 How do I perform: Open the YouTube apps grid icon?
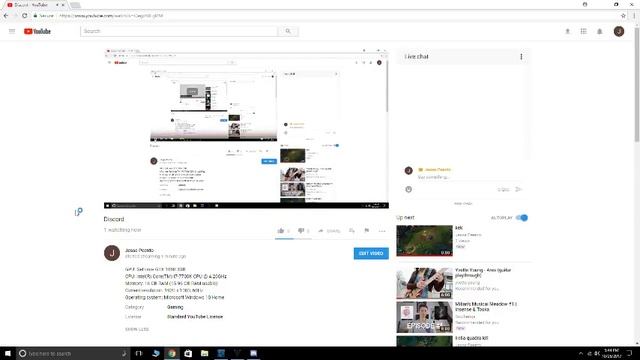point(583,31)
